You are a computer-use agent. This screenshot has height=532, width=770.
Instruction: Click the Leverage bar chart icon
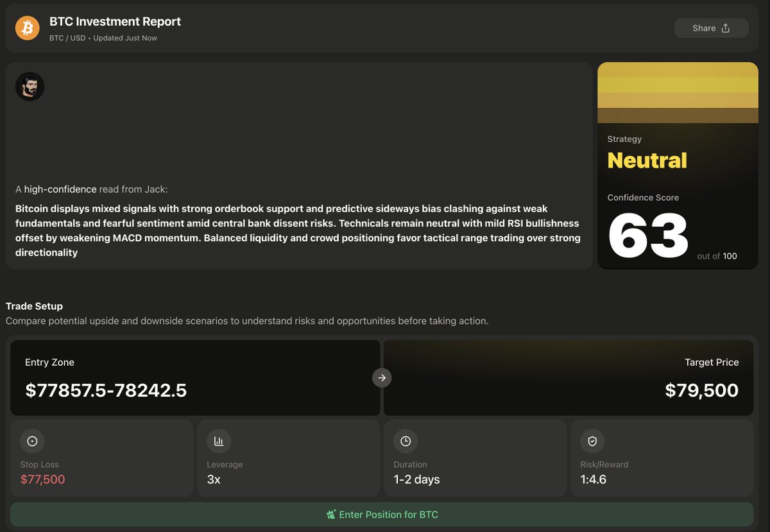tap(219, 441)
